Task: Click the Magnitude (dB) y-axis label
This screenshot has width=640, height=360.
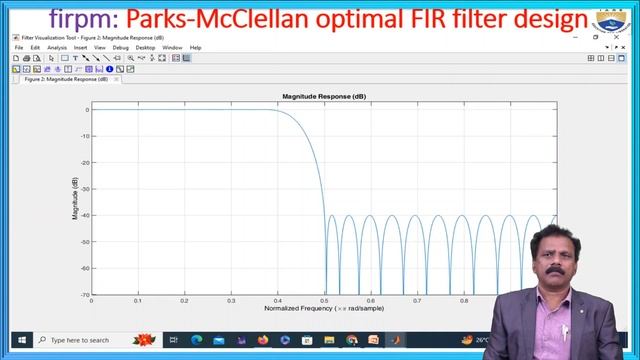Action: pyautogui.click(x=75, y=199)
